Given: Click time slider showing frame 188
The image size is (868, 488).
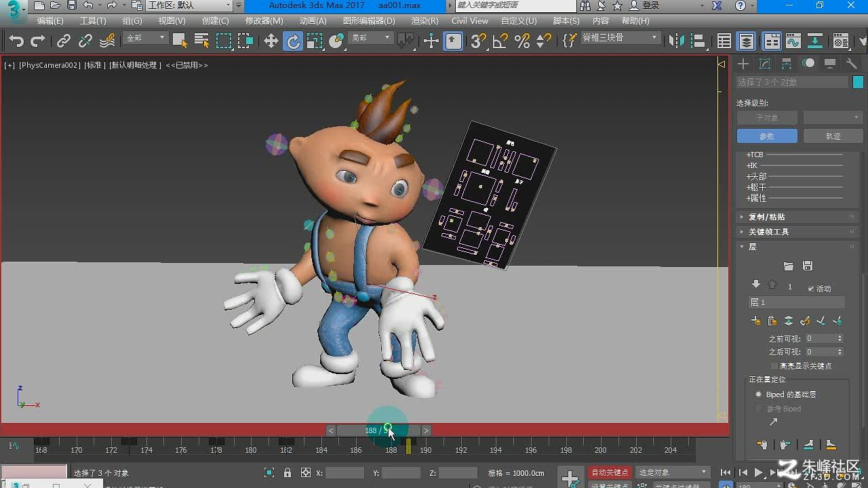Looking at the screenshot, I should click(378, 430).
